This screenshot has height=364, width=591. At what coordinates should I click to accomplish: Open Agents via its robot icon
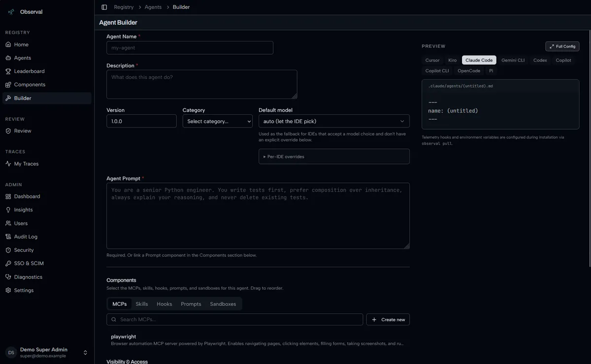coord(8,58)
